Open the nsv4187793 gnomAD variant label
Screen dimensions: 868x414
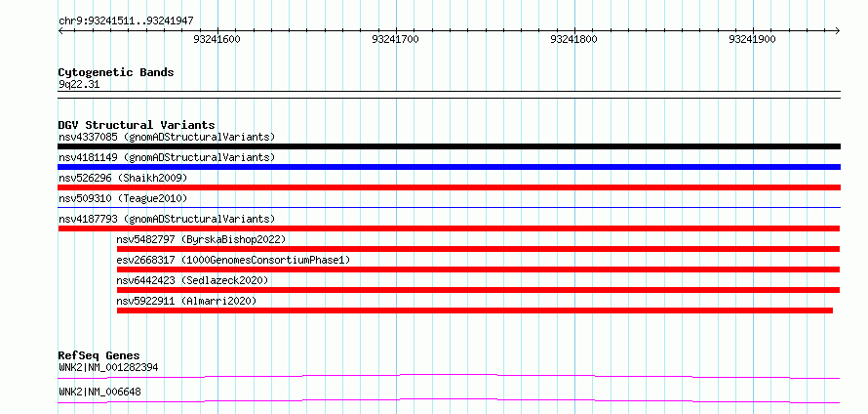pyautogui.click(x=167, y=219)
